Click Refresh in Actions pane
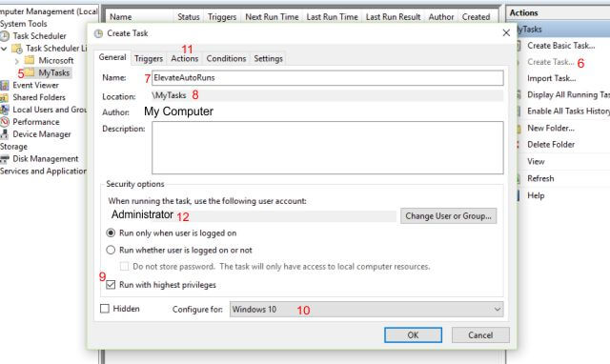 click(540, 178)
